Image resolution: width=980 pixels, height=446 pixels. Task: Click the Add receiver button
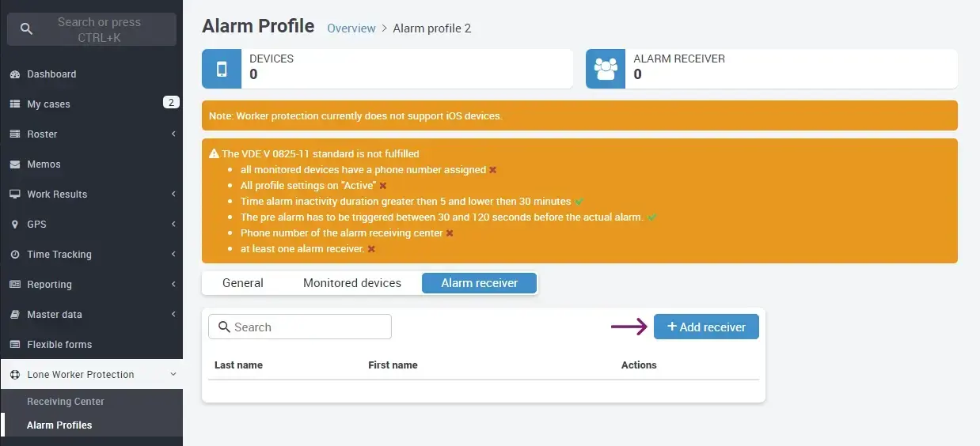[706, 327]
